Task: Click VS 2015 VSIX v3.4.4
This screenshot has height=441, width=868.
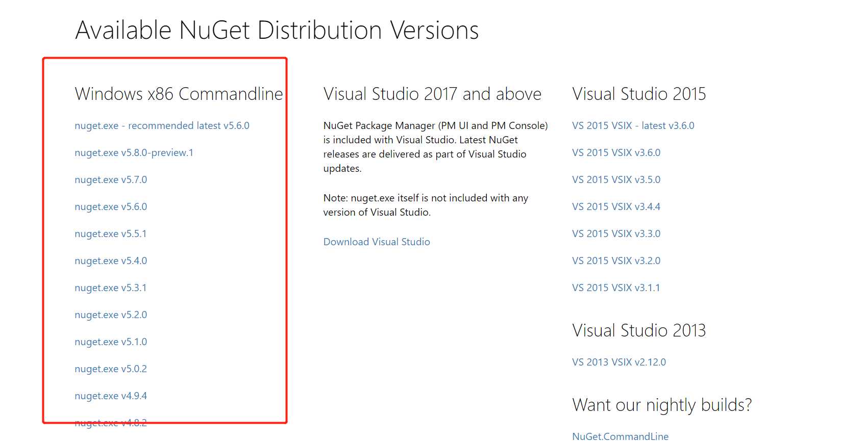Action: tap(616, 206)
